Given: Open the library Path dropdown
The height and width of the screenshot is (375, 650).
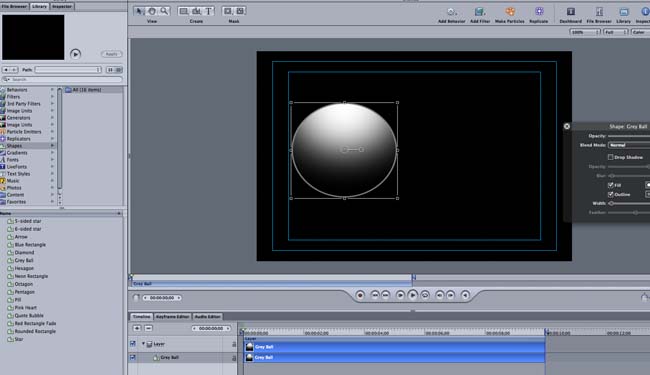Looking at the screenshot, I should (x=68, y=70).
